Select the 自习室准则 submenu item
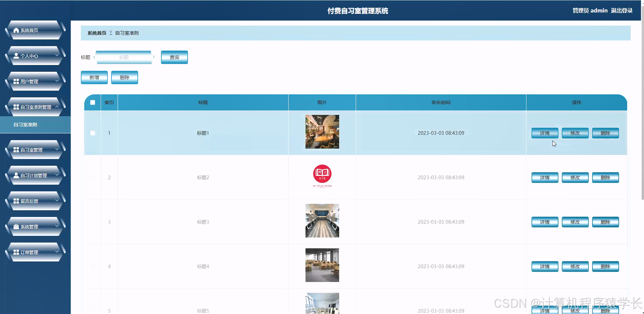 (35, 125)
